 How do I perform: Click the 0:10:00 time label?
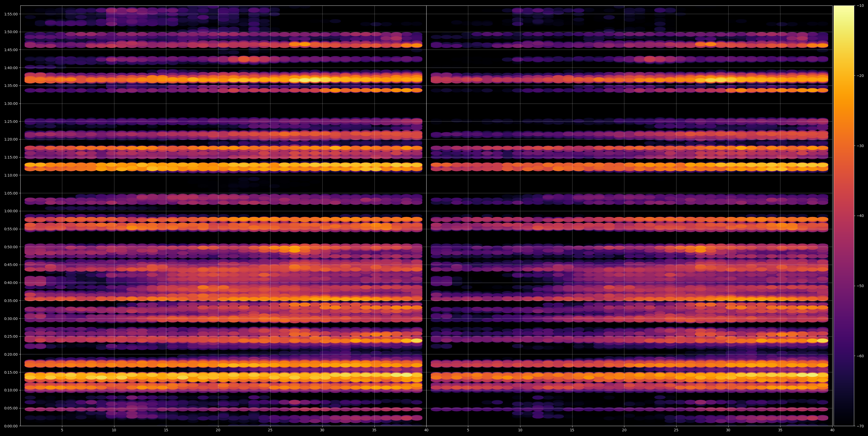[x=11, y=390]
